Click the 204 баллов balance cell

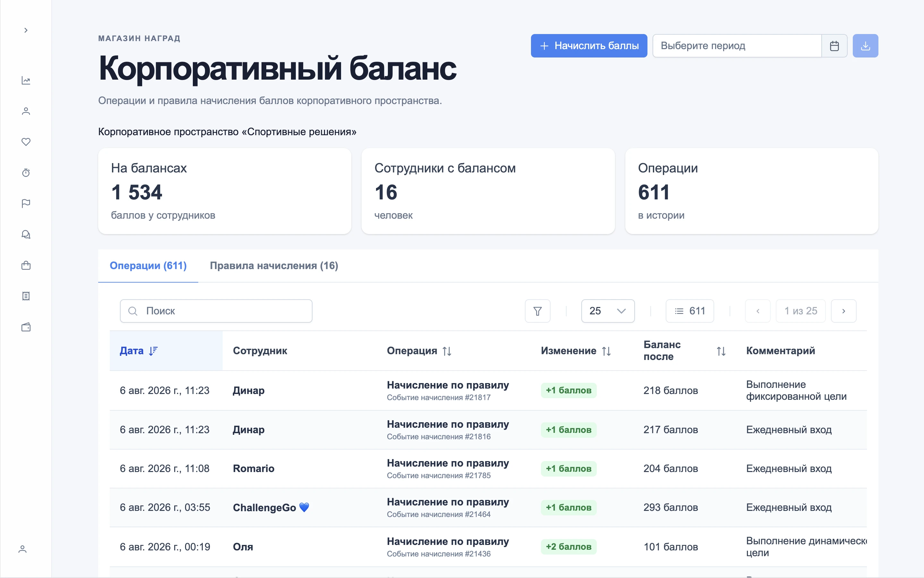[671, 468]
